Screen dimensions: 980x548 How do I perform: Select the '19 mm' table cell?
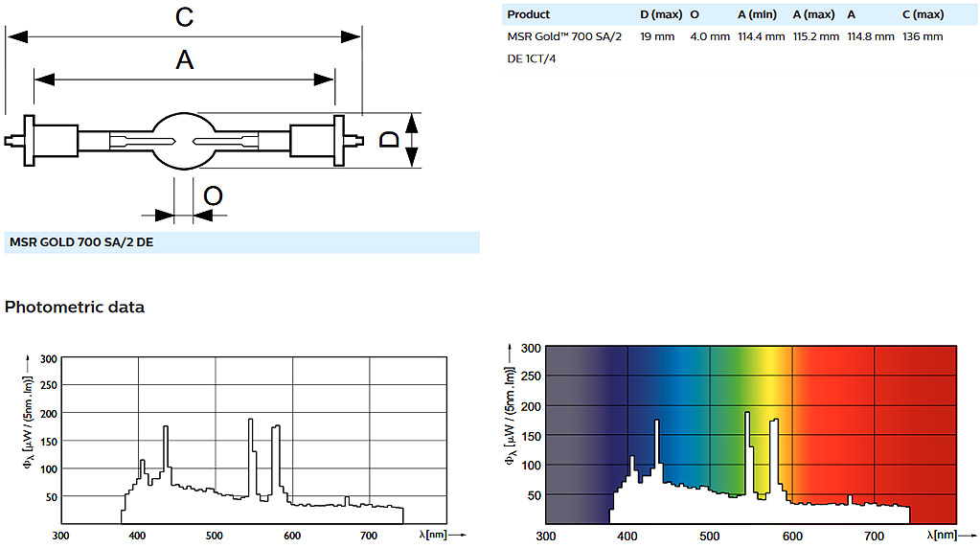(657, 36)
